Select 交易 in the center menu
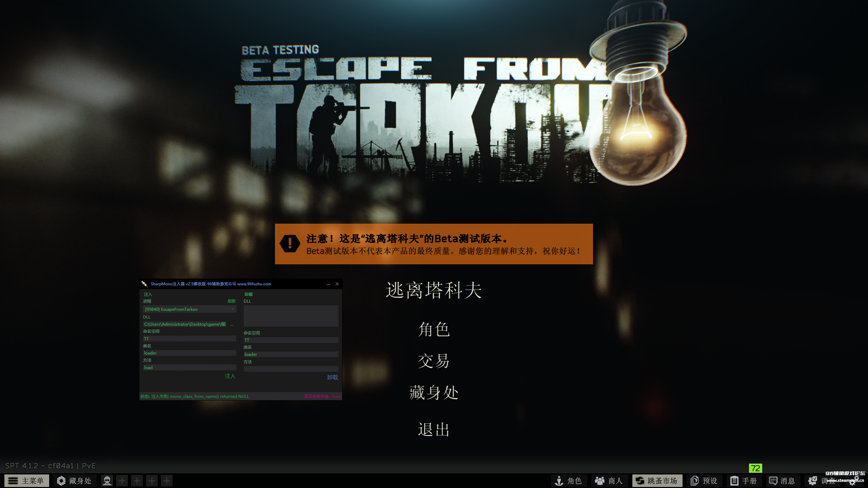Screen dimensions: 868x488 [x=434, y=361]
